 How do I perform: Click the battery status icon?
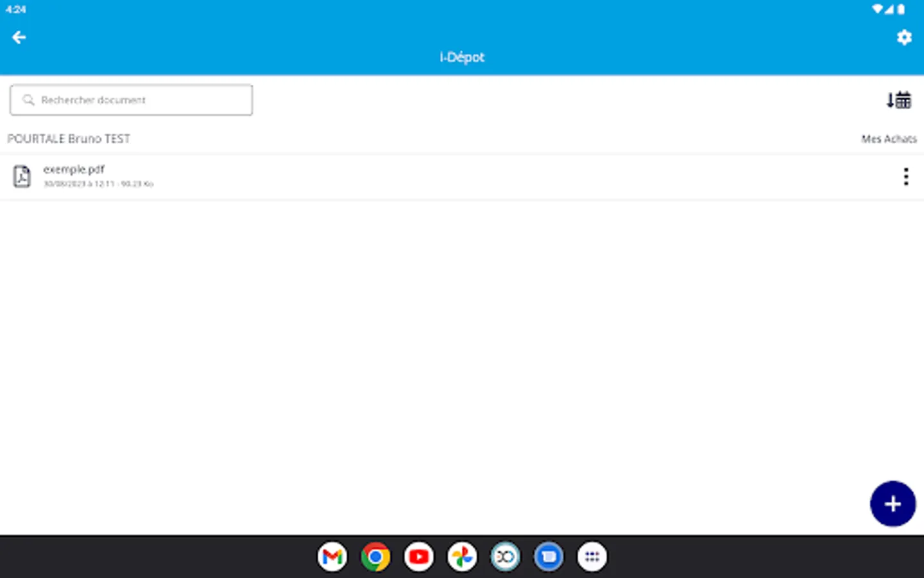901,9
